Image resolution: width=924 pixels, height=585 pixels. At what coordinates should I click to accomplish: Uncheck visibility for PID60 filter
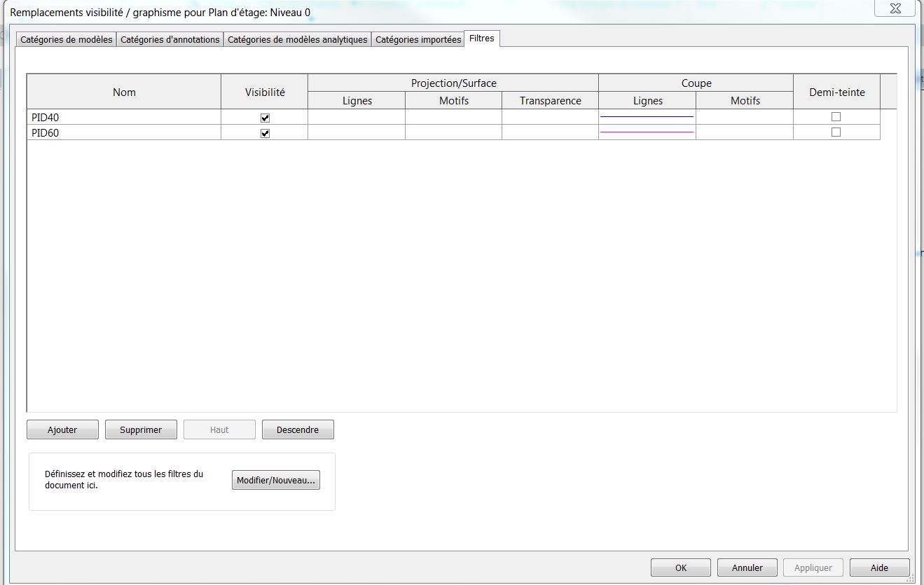(265, 133)
